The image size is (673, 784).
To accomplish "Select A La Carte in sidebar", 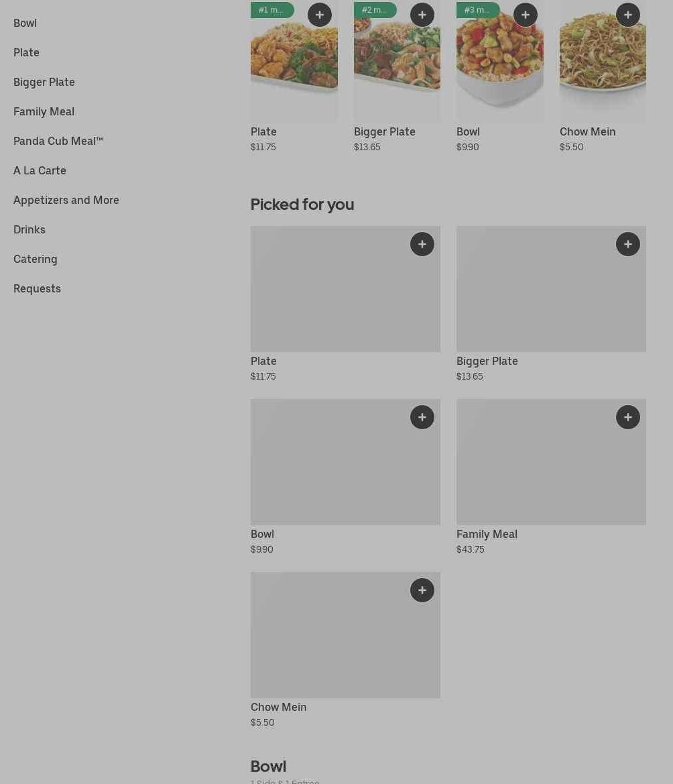I will (x=40, y=170).
